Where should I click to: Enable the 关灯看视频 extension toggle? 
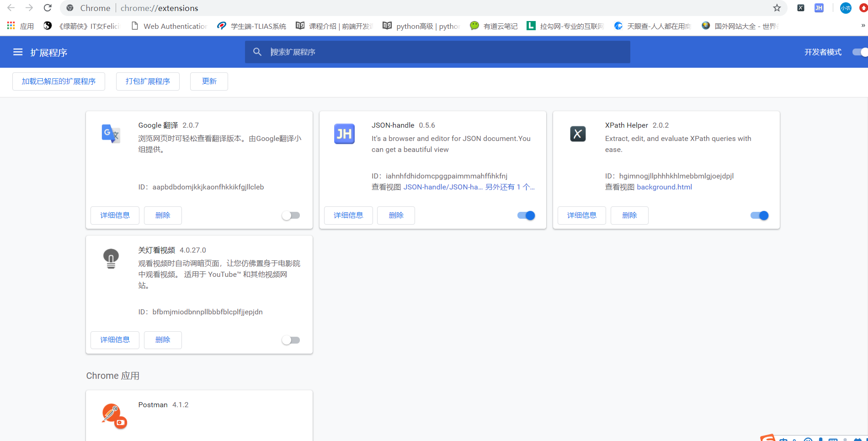coord(291,340)
